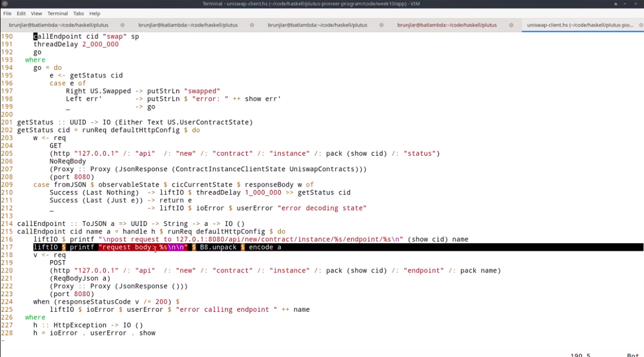Close the first brunjlar@batlambda terminal tab
The width and height of the screenshot is (644, 357).
(x=123, y=25)
